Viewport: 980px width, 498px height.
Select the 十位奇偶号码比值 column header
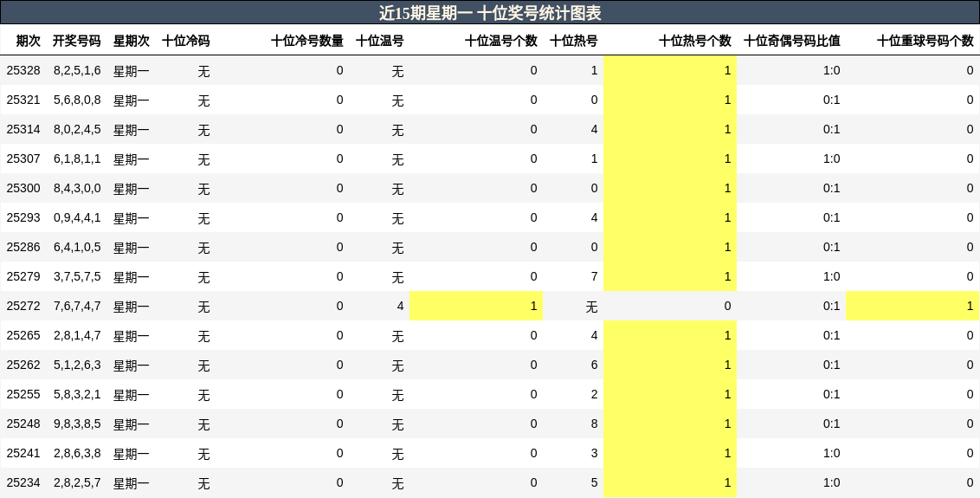(x=791, y=41)
